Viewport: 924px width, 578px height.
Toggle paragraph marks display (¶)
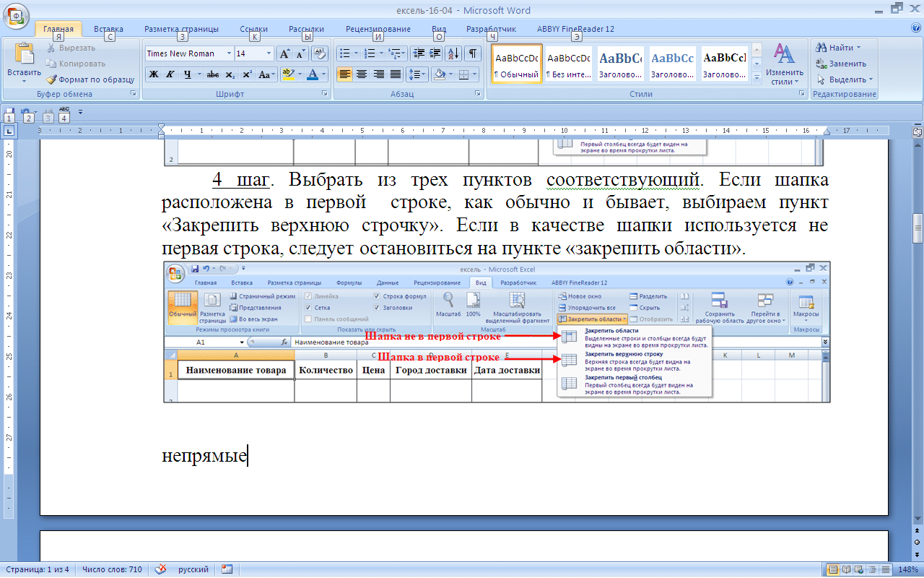[x=473, y=53]
